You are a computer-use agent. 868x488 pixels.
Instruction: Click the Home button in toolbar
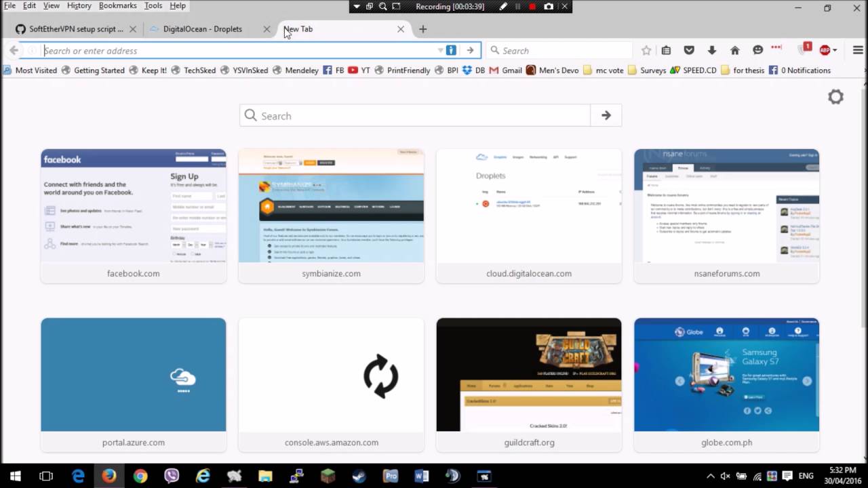[734, 50]
